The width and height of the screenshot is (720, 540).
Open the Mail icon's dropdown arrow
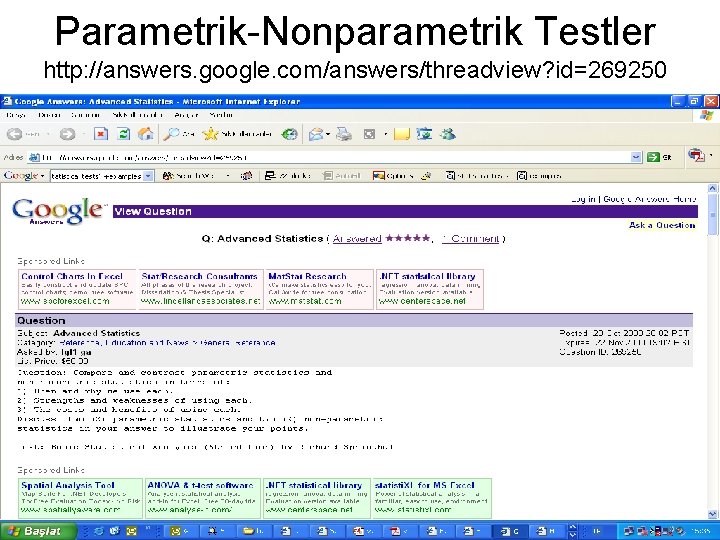pos(328,134)
